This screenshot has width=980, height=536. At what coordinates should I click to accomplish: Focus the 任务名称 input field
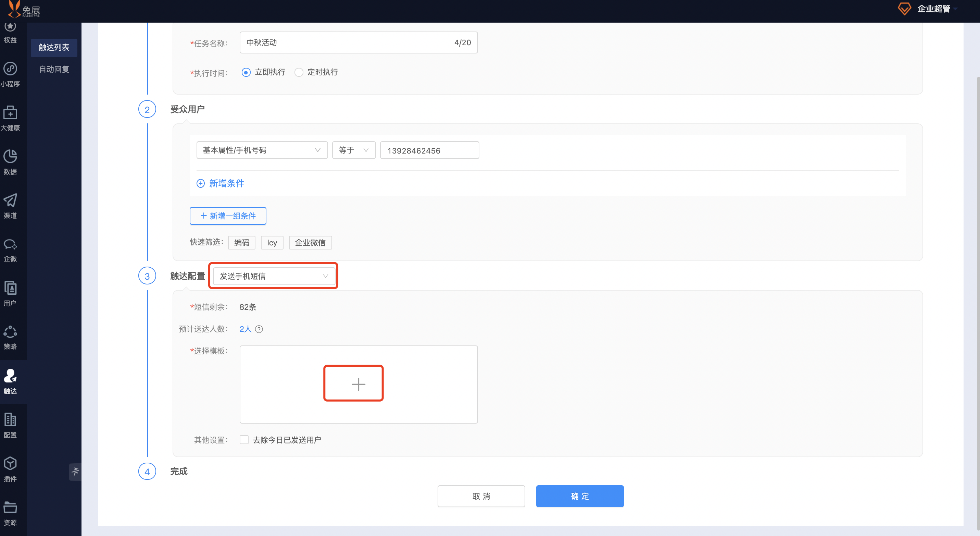coord(359,42)
